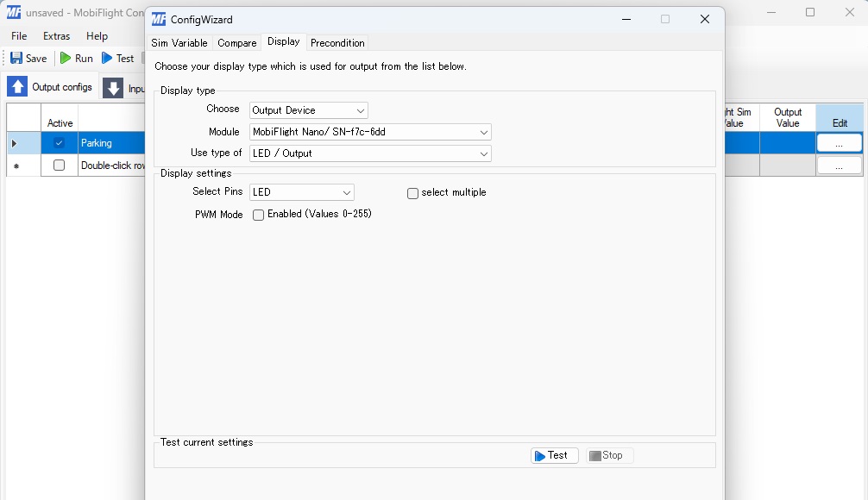Uncheck the Active checkbox for Parking row
The image size is (868, 500).
tap(60, 143)
